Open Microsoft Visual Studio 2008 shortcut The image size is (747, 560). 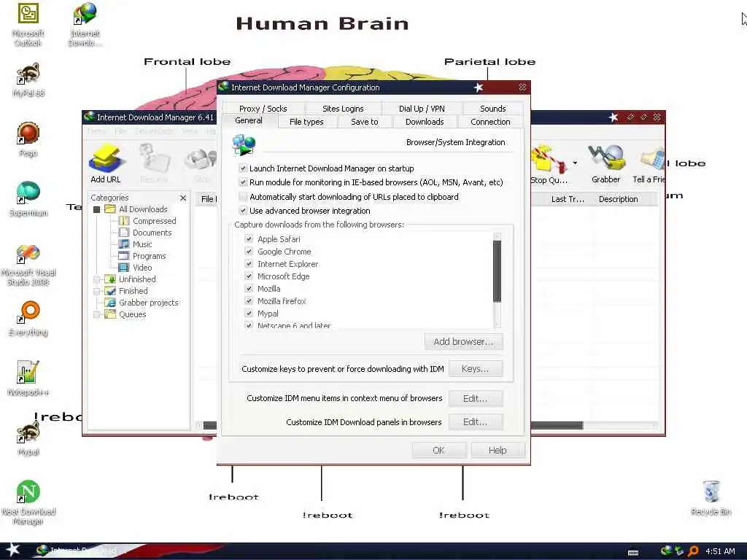click(x=28, y=265)
